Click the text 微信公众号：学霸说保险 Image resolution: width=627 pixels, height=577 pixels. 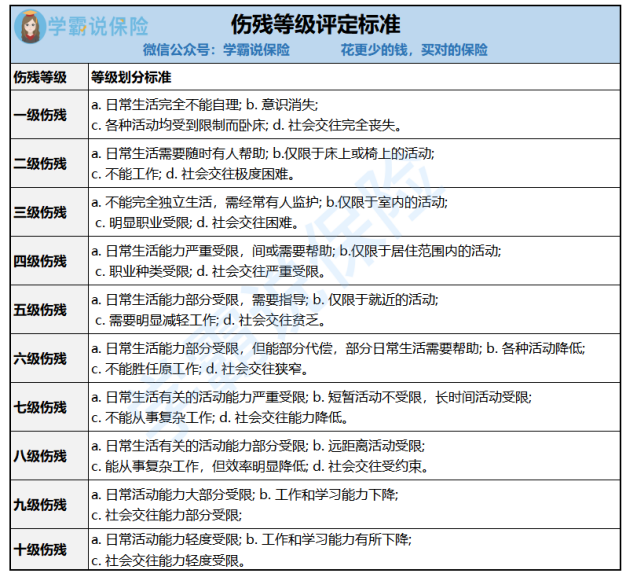pyautogui.click(x=216, y=50)
